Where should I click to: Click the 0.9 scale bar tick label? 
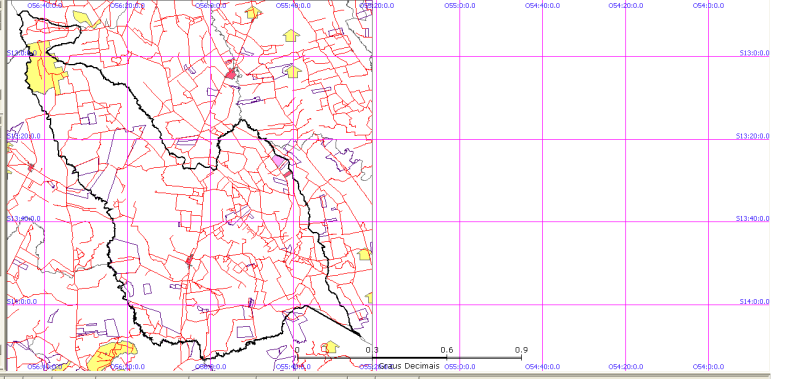(521, 350)
